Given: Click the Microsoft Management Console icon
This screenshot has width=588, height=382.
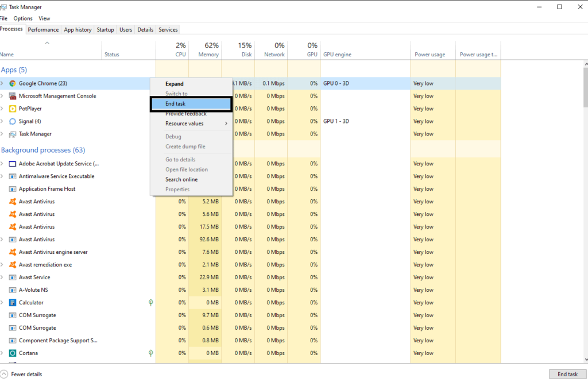Looking at the screenshot, I should (x=13, y=96).
